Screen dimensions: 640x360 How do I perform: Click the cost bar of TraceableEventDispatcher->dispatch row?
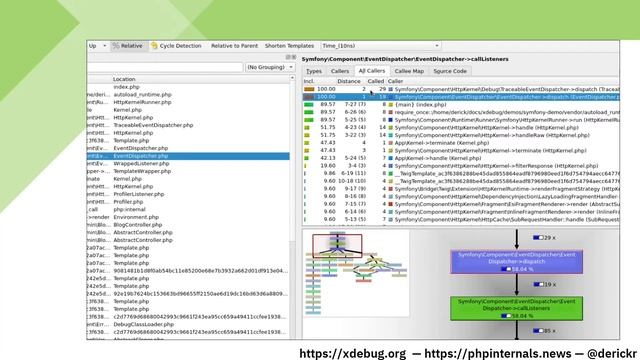tap(309, 89)
